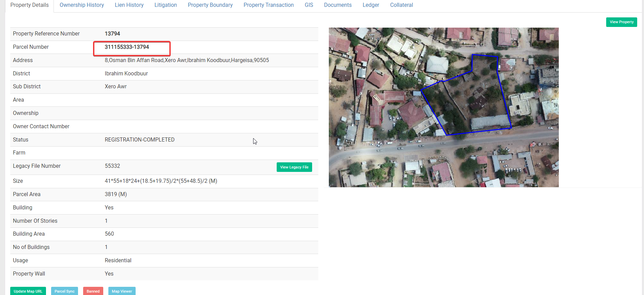644x295 pixels.
Task: Click the Property Details tab
Action: [x=30, y=5]
